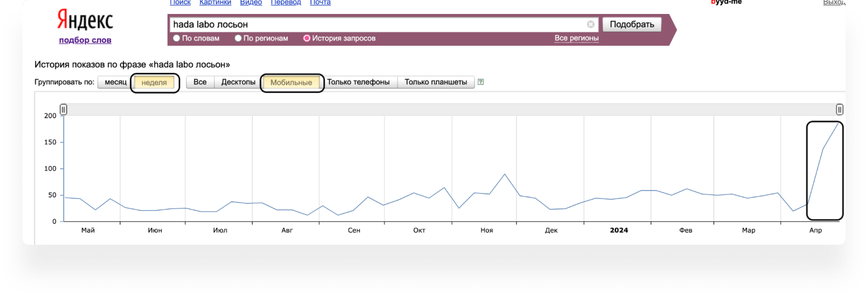Click the "Дек" month label on the axis
868x295 pixels.
coord(551,230)
